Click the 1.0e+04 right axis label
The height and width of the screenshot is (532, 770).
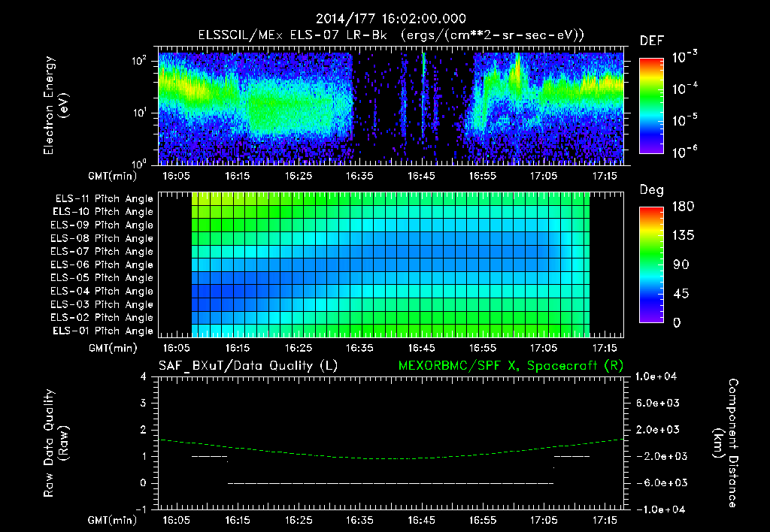[x=656, y=377]
